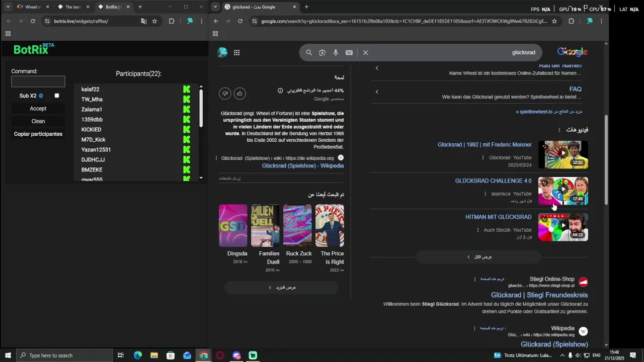Viewport: 644px width, 362px height.
Task: Open the on-screen keyboard input tool
Action: 349,53
